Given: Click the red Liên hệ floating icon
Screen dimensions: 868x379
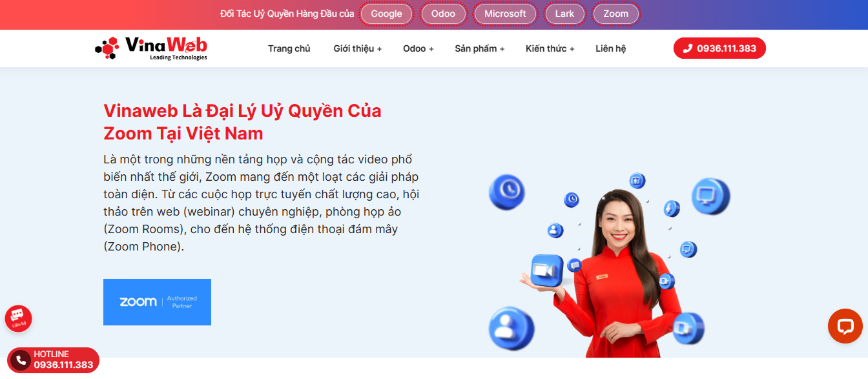Looking at the screenshot, I should point(18,318).
